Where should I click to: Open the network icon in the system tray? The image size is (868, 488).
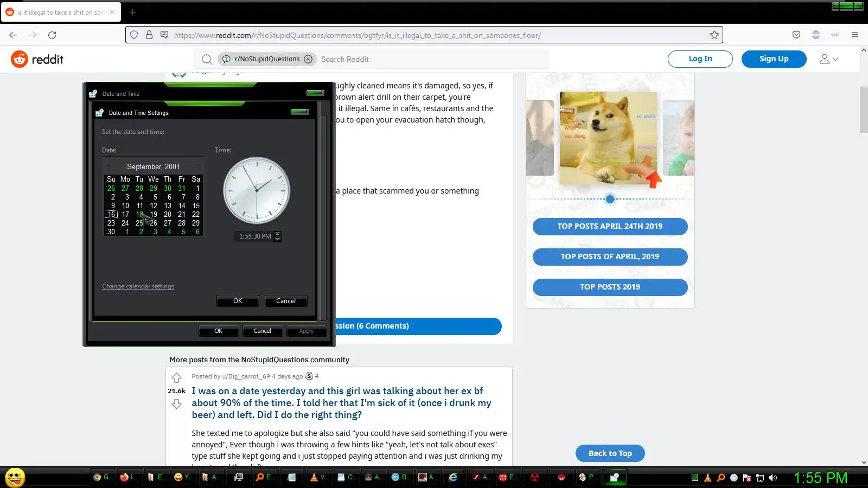tap(760, 478)
